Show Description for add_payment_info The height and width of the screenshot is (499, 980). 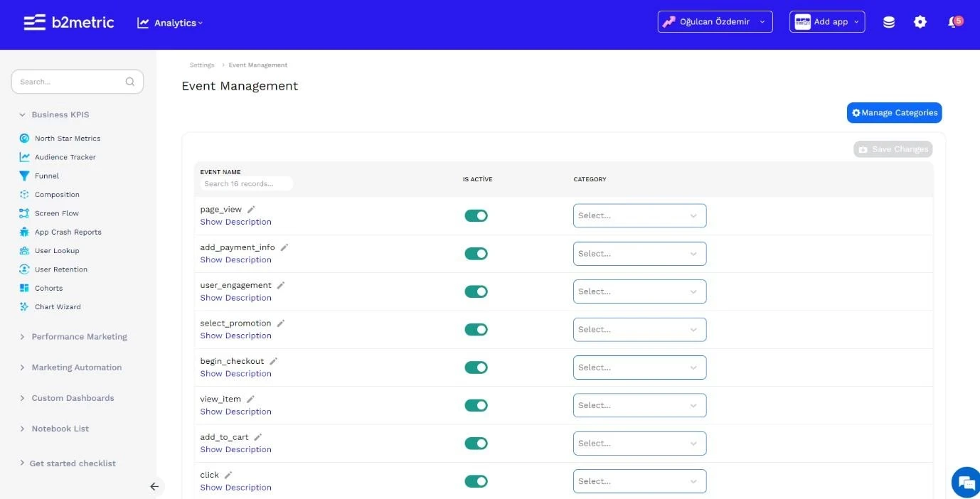pos(235,260)
